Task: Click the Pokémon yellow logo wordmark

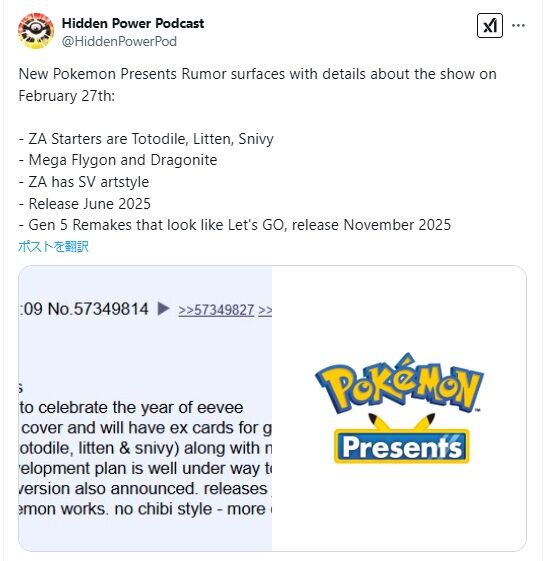Action: point(399,383)
